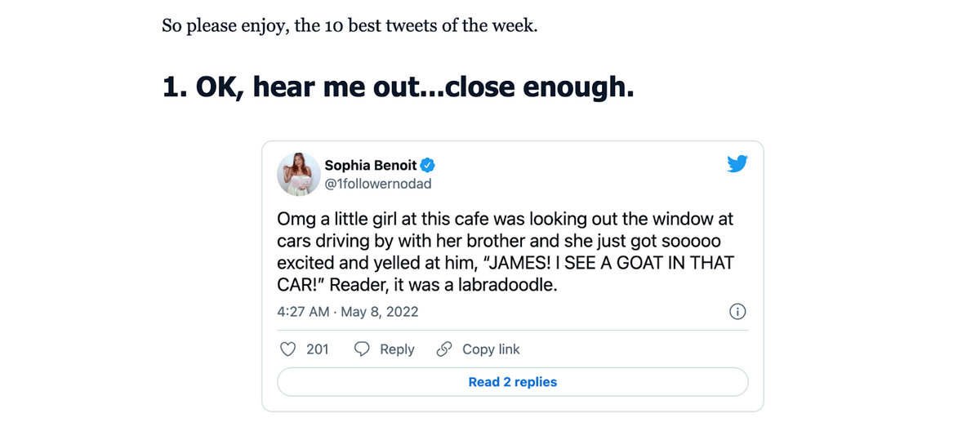980x440 pixels.
Task: Click the Copy link text
Action: [x=491, y=349]
